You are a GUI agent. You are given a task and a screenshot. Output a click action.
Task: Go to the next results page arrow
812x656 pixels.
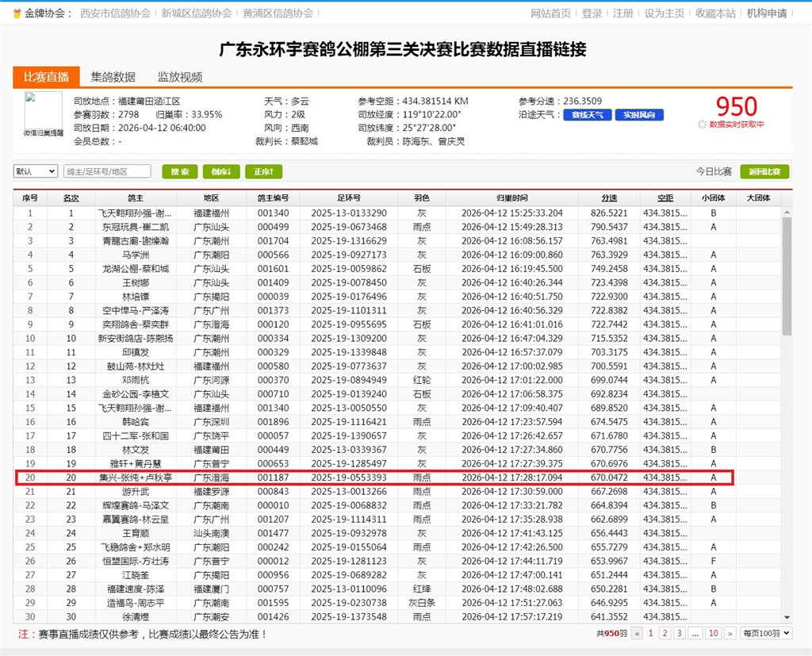[x=731, y=633]
